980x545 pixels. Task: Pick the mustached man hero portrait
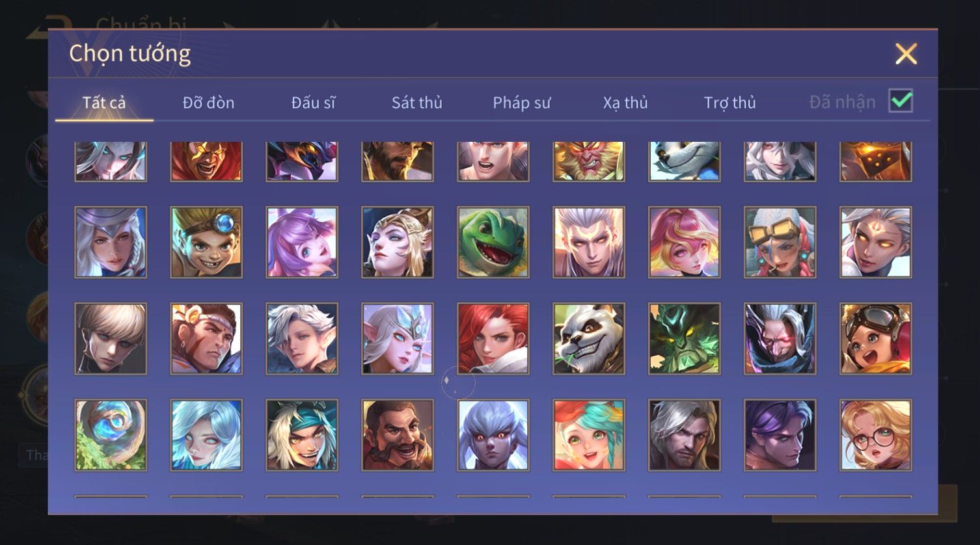[x=397, y=435]
